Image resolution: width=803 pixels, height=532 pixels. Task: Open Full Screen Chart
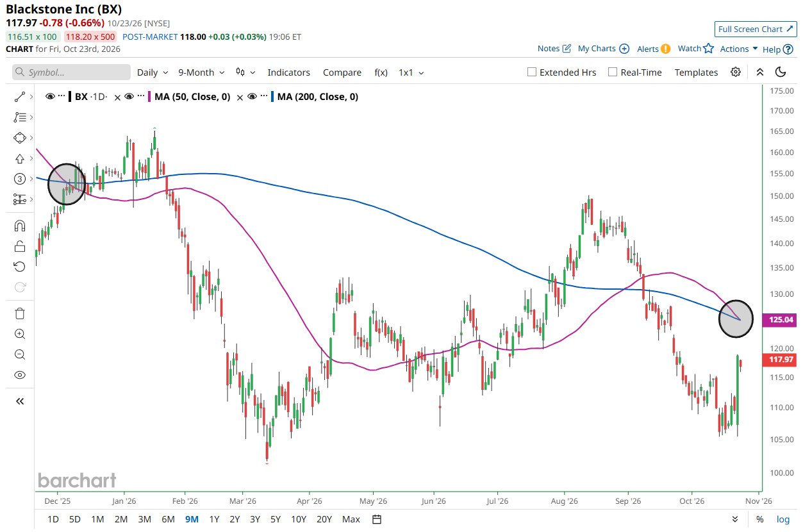pos(756,29)
